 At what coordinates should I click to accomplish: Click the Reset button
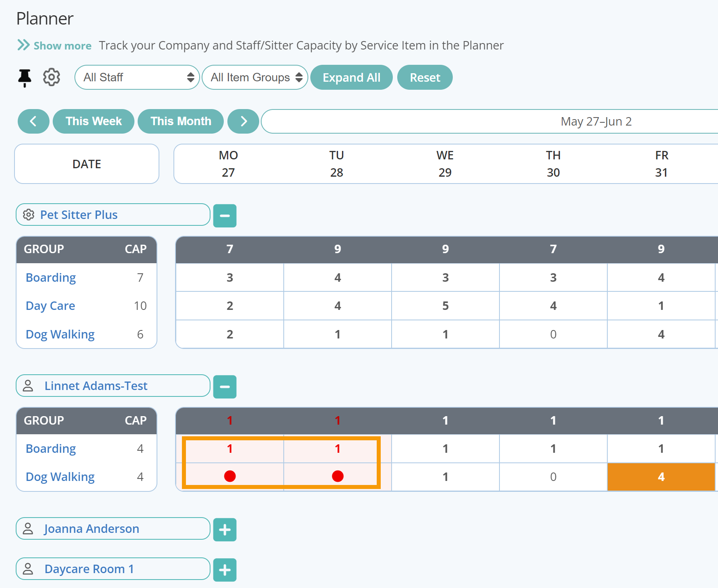click(425, 77)
